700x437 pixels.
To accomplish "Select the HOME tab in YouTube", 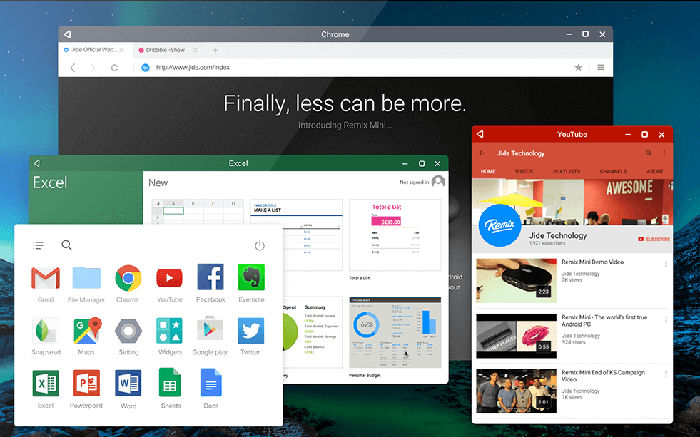I will click(488, 171).
